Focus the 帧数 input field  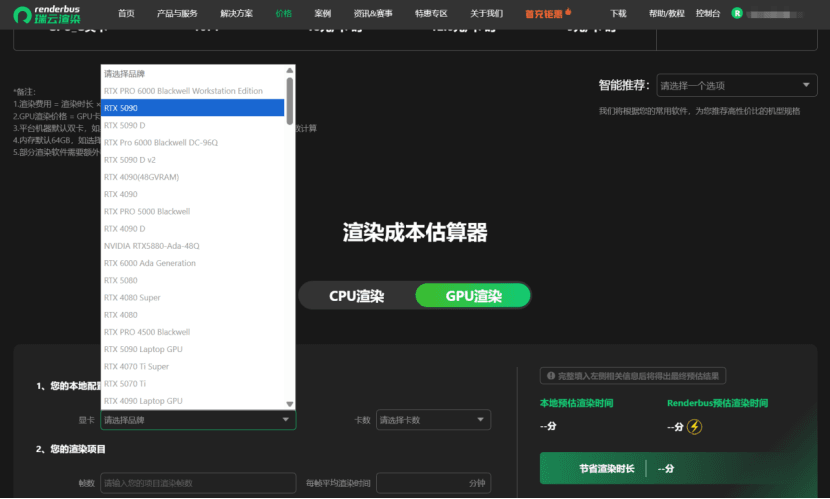tap(198, 483)
